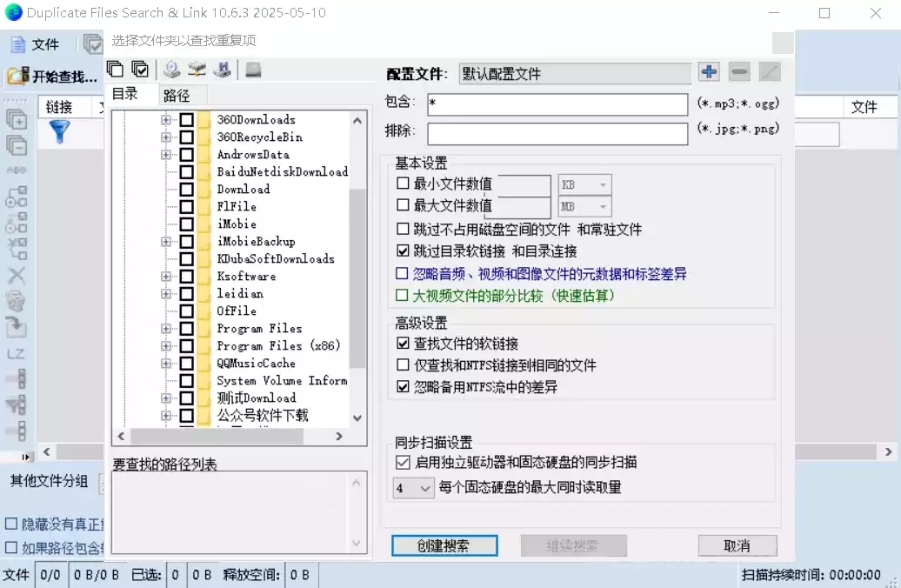This screenshot has height=588, width=901.
Task: Enable 跳过不占用磁盘空间的文件 checkbox
Action: [403, 229]
